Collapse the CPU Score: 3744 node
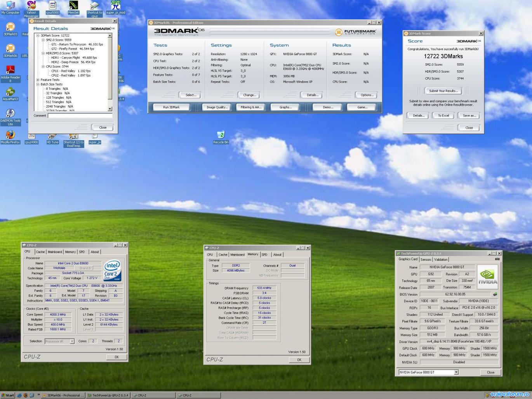The width and height of the screenshot is (532, 399). (43, 66)
